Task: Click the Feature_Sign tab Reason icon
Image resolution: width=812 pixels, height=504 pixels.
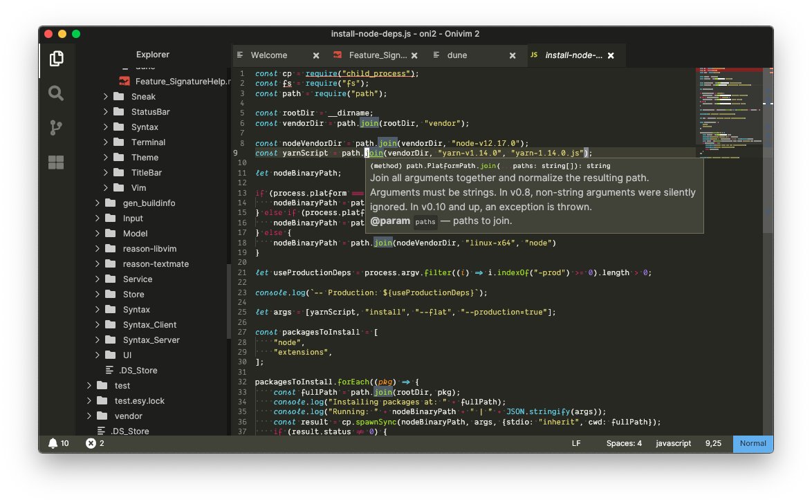Action: (x=338, y=55)
